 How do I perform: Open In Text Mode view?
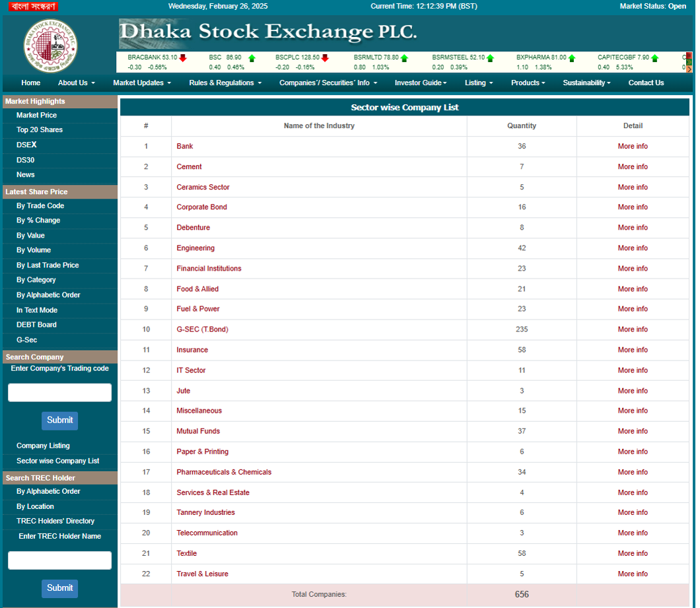37,310
